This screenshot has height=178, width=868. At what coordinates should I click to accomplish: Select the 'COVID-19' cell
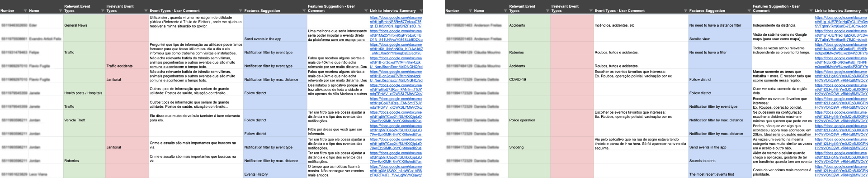(529, 76)
